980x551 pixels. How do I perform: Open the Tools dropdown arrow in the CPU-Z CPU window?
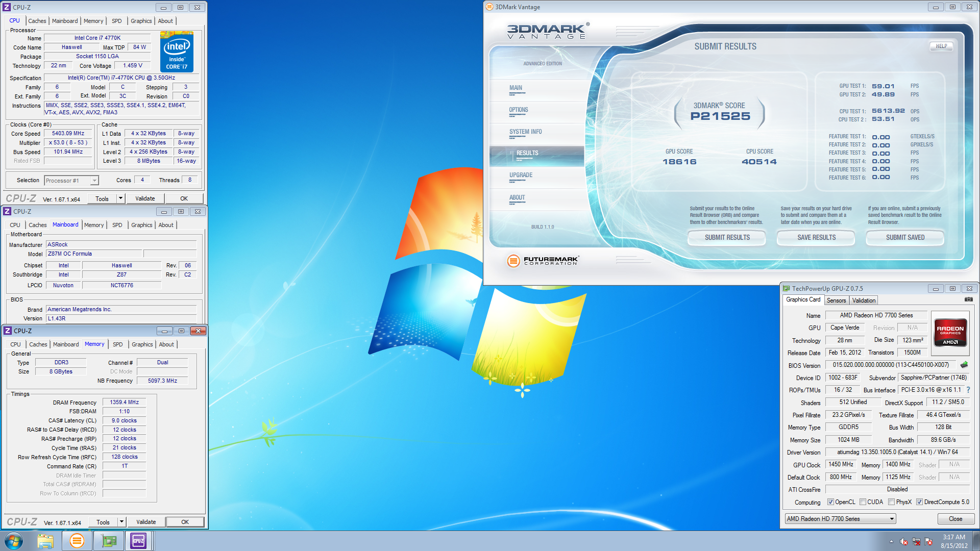tap(121, 198)
